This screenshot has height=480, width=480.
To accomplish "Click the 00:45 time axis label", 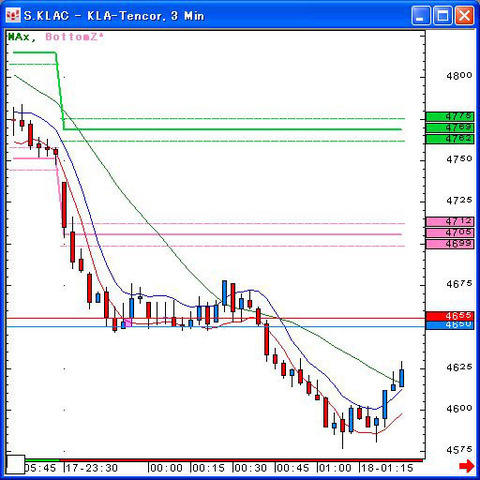I will pyautogui.click(x=293, y=468).
